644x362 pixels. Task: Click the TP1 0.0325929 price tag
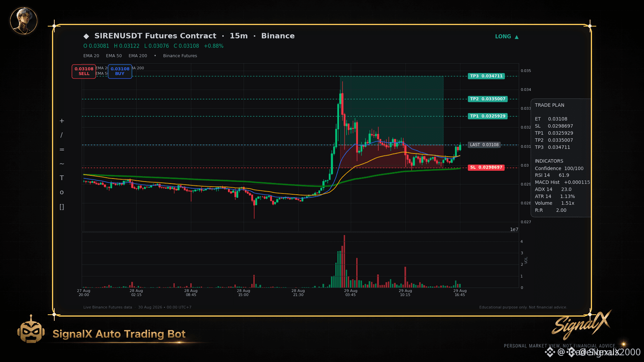pos(488,116)
